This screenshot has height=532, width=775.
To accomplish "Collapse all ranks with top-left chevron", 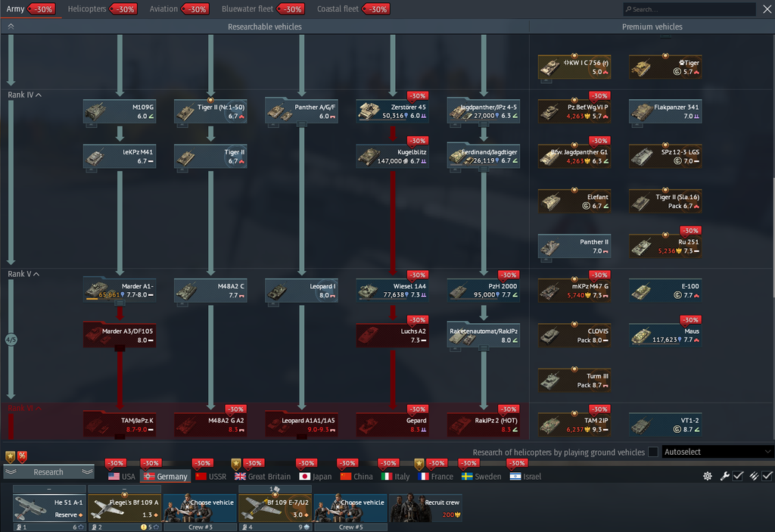I will (11, 26).
